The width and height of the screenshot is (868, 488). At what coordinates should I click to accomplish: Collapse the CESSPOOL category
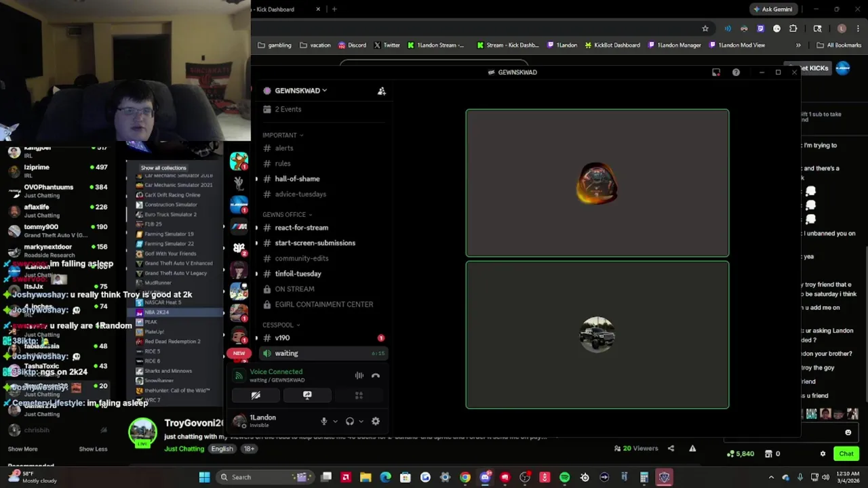click(x=281, y=325)
